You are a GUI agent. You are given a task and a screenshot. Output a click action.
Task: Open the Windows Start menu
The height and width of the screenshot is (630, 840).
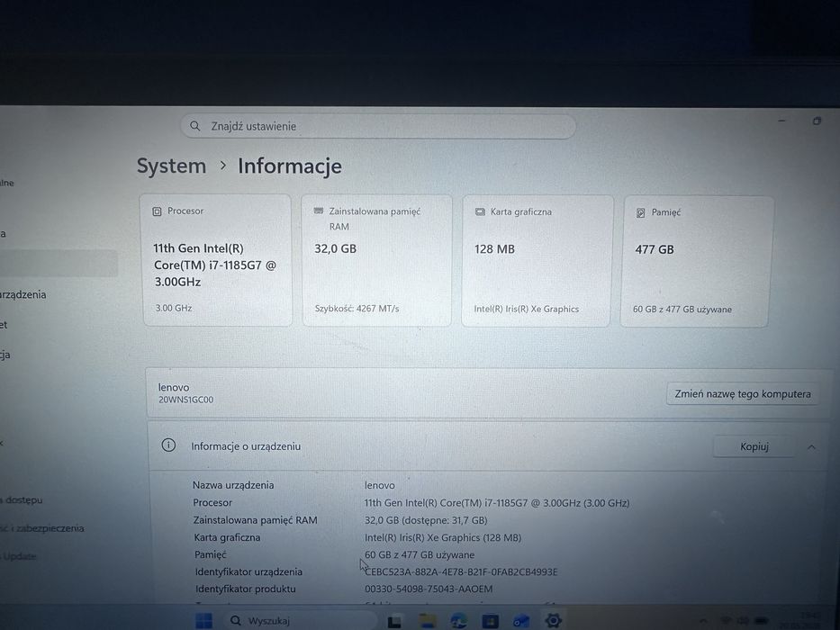pyautogui.click(x=204, y=620)
